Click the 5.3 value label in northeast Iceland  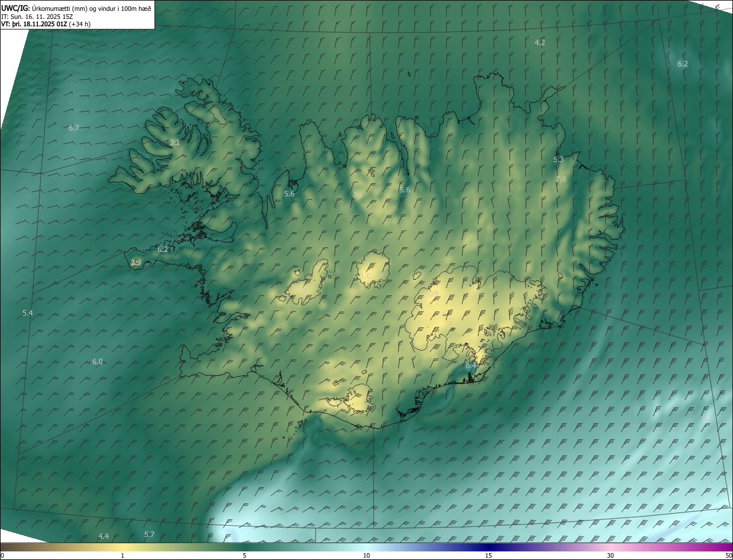pyautogui.click(x=558, y=159)
